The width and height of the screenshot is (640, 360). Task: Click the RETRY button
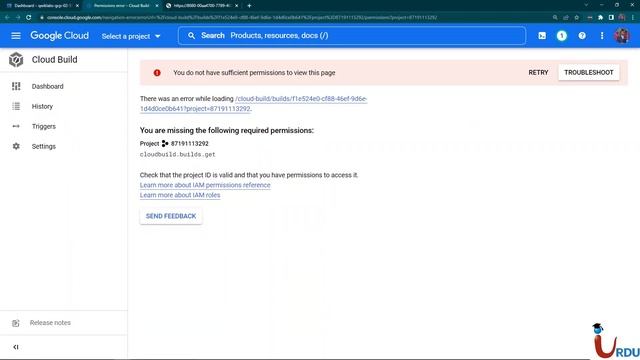click(x=538, y=73)
